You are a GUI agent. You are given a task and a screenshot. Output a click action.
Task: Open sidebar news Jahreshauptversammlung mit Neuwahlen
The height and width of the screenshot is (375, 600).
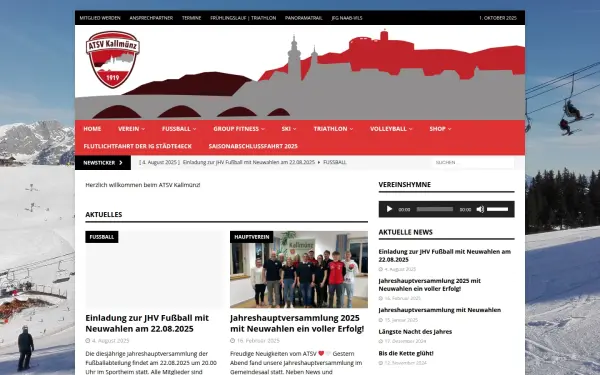pos(440,310)
